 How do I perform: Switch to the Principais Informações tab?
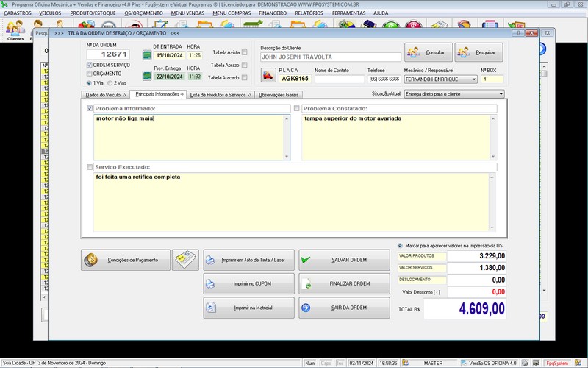[x=158, y=94]
